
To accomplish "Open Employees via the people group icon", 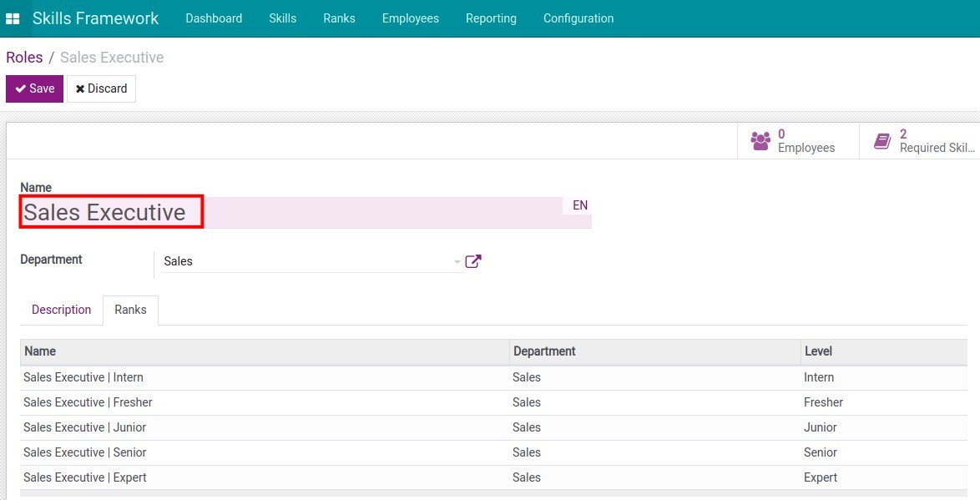I will [761, 140].
